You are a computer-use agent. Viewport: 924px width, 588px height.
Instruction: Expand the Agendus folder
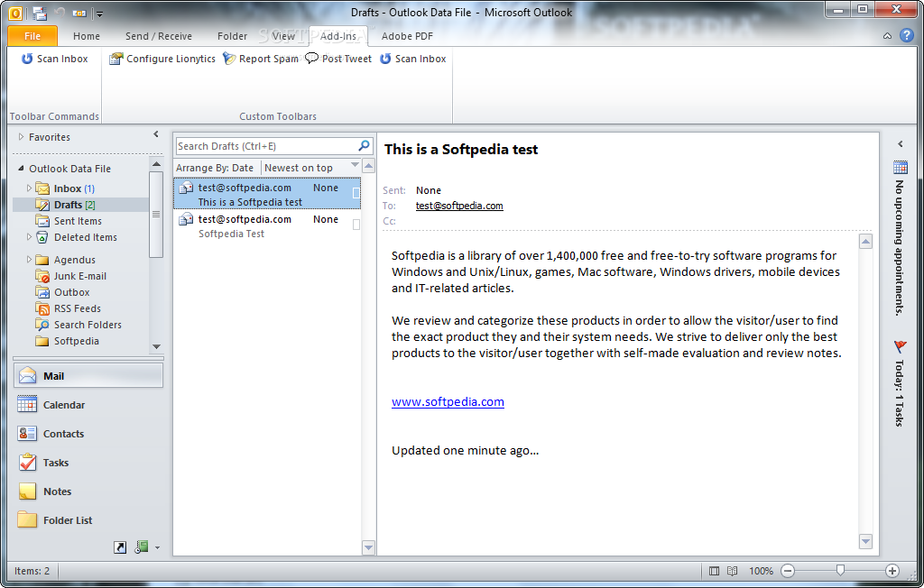29,259
